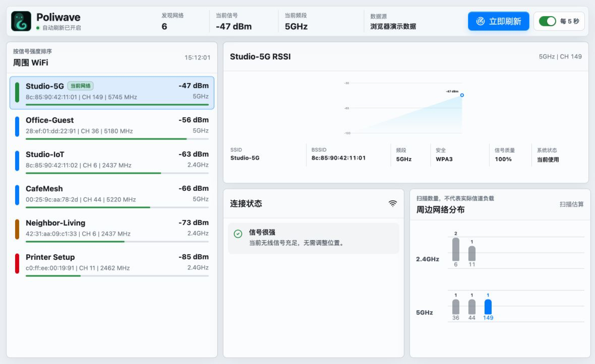Click the 信号很强 status card

(x=313, y=238)
